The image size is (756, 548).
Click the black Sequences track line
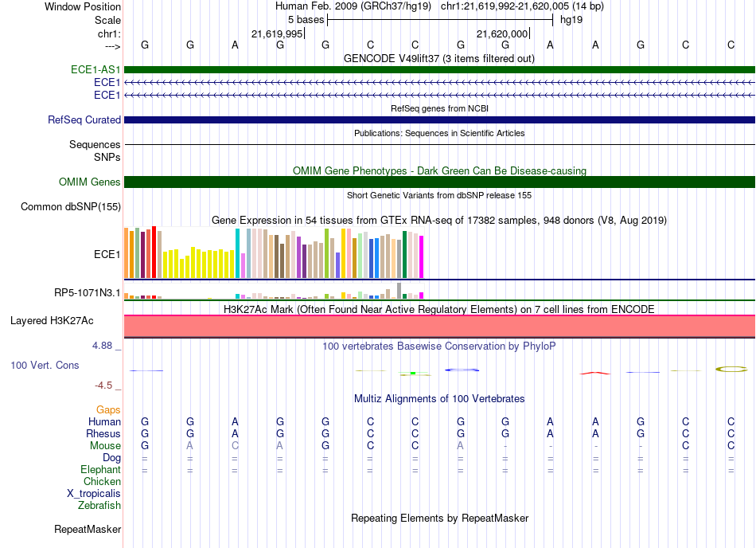pyautogui.click(x=439, y=144)
